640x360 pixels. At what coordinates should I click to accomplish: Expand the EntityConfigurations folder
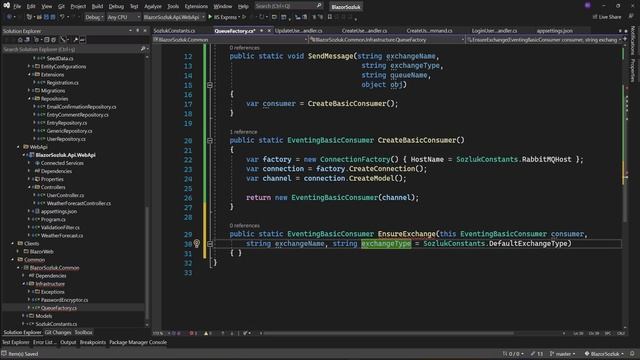[29, 66]
